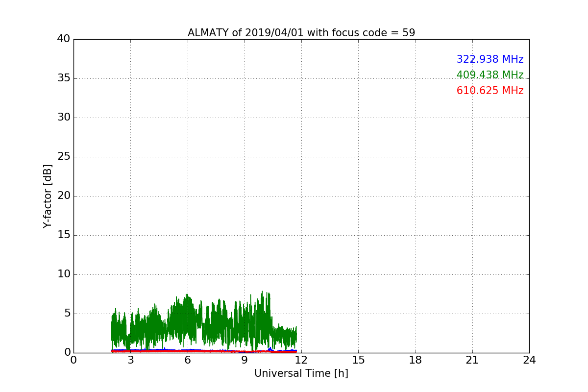The image size is (588, 392).
Task: Click the x-axis tick label 21
Action: click(x=472, y=360)
